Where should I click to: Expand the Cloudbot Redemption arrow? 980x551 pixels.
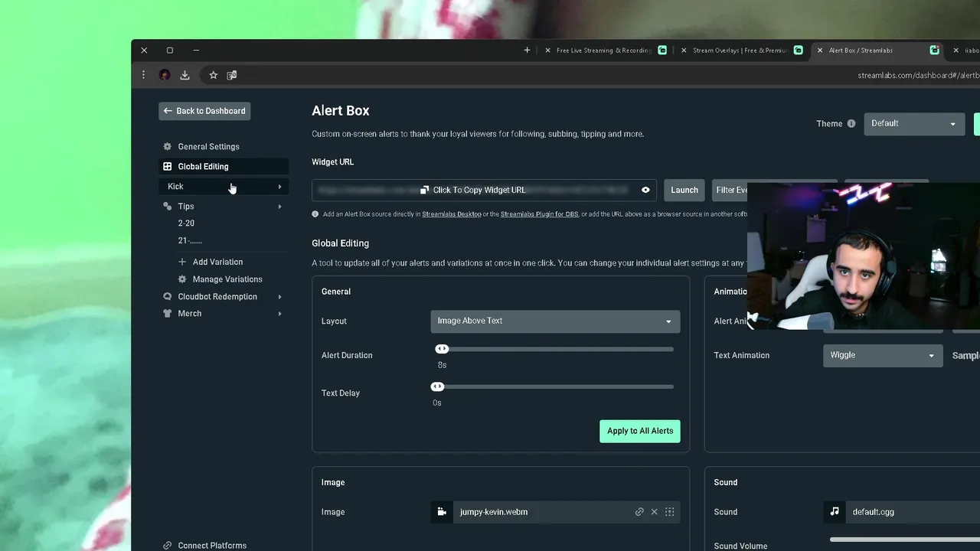(279, 297)
